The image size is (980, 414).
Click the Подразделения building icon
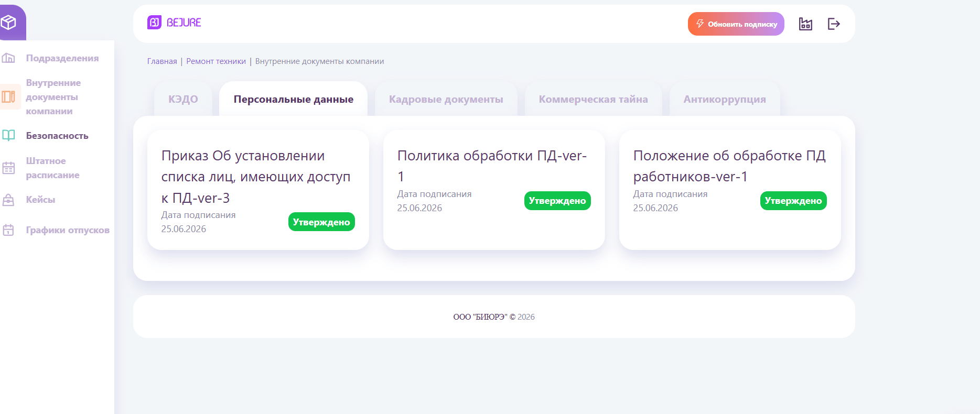point(8,58)
